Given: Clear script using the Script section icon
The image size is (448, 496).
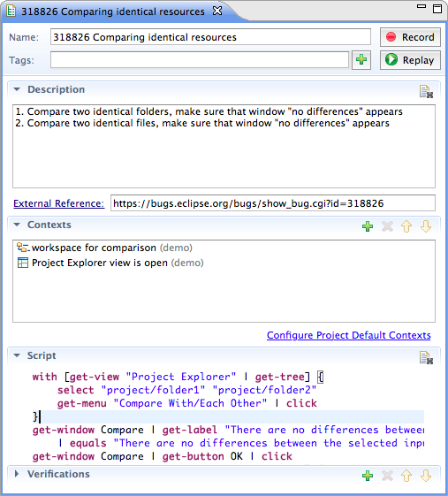Looking at the screenshot, I should coord(426,358).
